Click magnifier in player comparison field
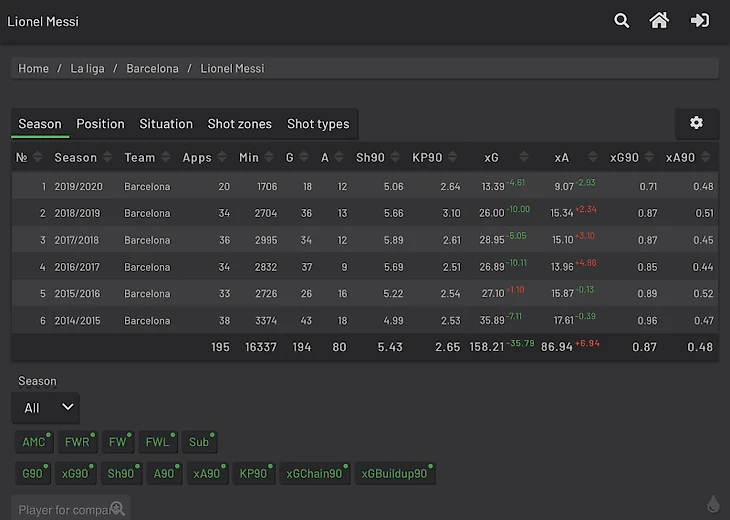The image size is (730, 520). [x=117, y=509]
